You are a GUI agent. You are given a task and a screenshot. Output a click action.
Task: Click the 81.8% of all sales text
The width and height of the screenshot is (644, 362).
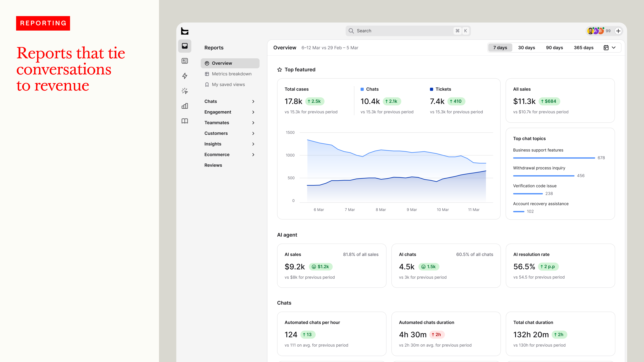[x=360, y=255]
